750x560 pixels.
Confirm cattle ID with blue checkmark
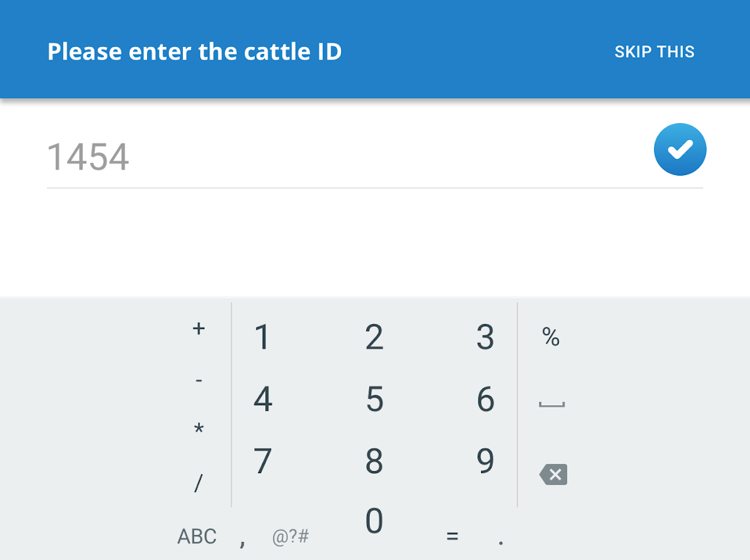tap(680, 149)
